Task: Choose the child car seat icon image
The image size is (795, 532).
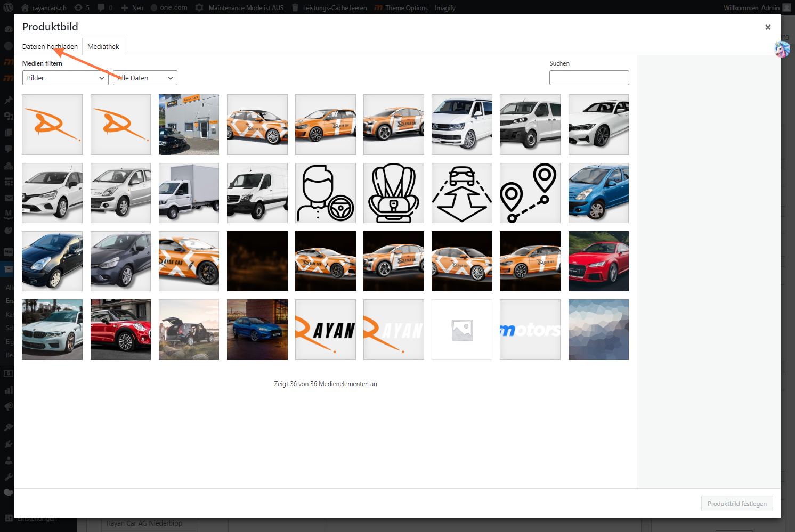Action: [394, 193]
